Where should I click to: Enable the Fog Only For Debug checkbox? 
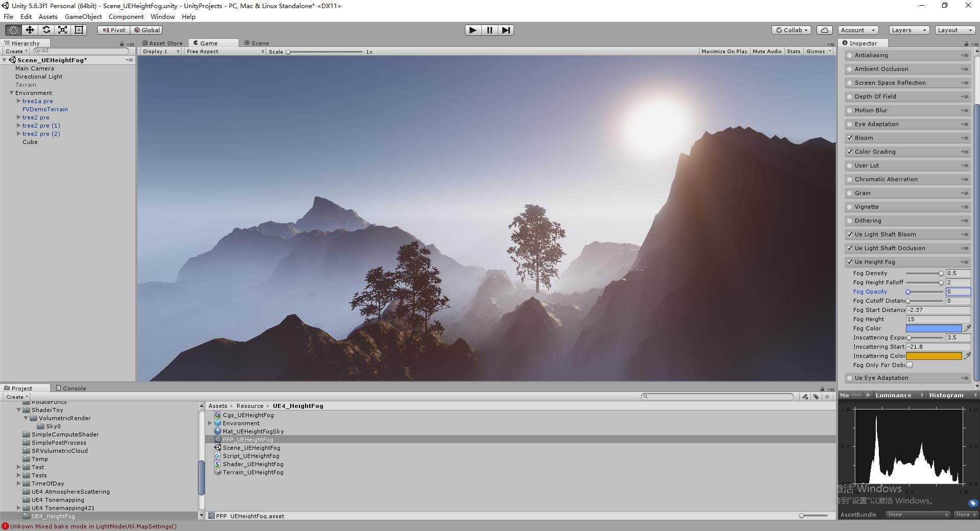(909, 365)
